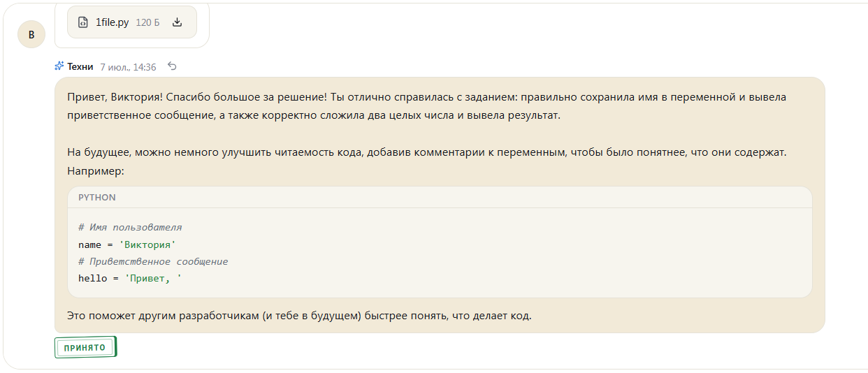Click the code file icon beside 1file.py
This screenshot has height=373, width=868.
(x=82, y=22)
